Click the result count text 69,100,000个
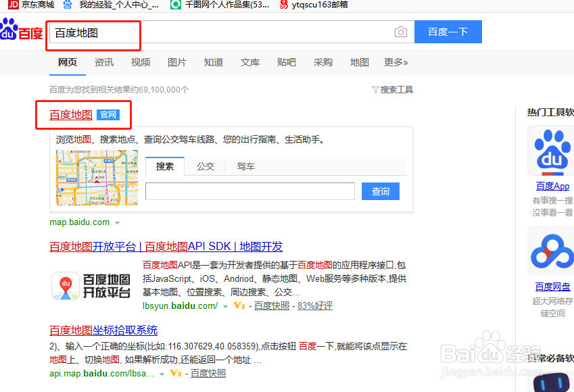 click(164, 90)
